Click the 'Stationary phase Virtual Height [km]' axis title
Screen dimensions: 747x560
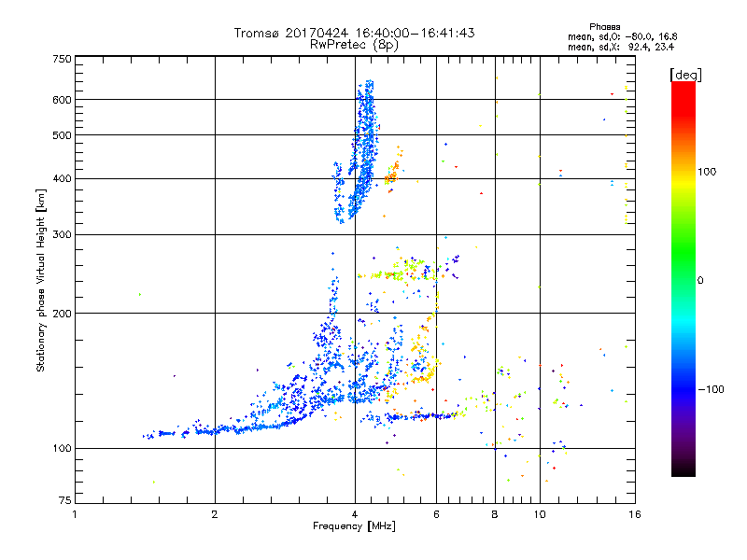click(41, 280)
